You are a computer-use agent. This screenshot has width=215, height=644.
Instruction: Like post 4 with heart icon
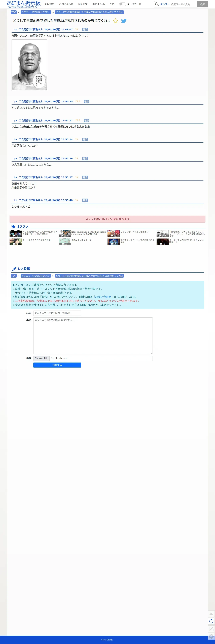click(x=77, y=139)
